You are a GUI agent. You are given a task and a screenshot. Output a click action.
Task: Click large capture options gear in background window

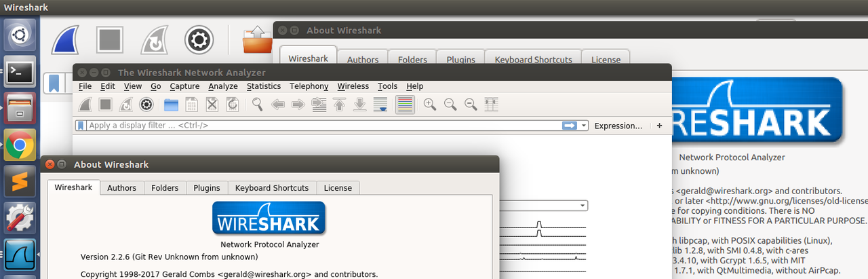tap(199, 39)
